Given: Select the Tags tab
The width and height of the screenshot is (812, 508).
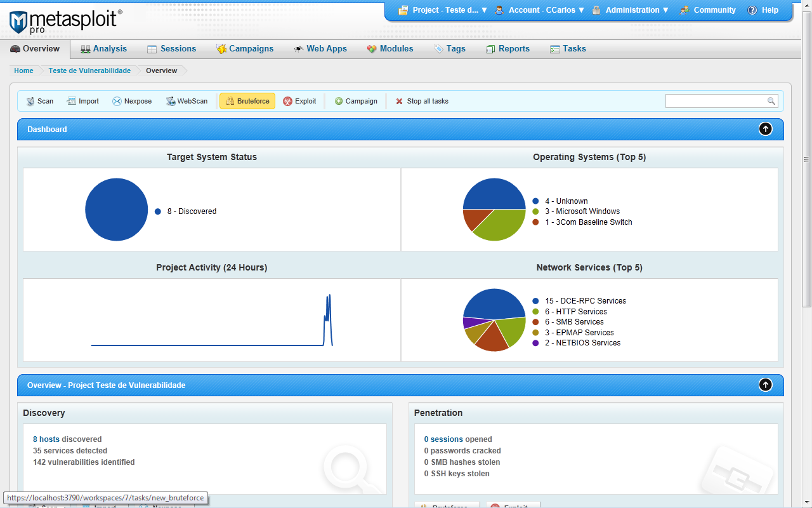Looking at the screenshot, I should tap(450, 49).
